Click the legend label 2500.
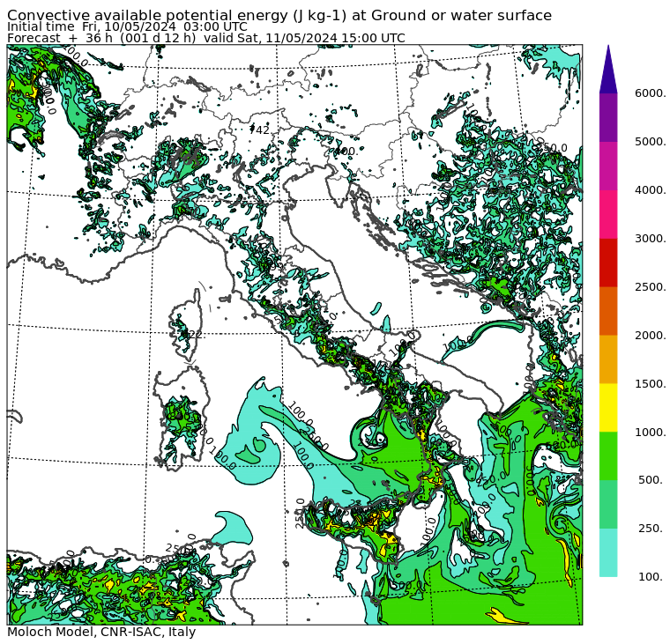The width and height of the screenshot is (670, 644). [x=650, y=286]
